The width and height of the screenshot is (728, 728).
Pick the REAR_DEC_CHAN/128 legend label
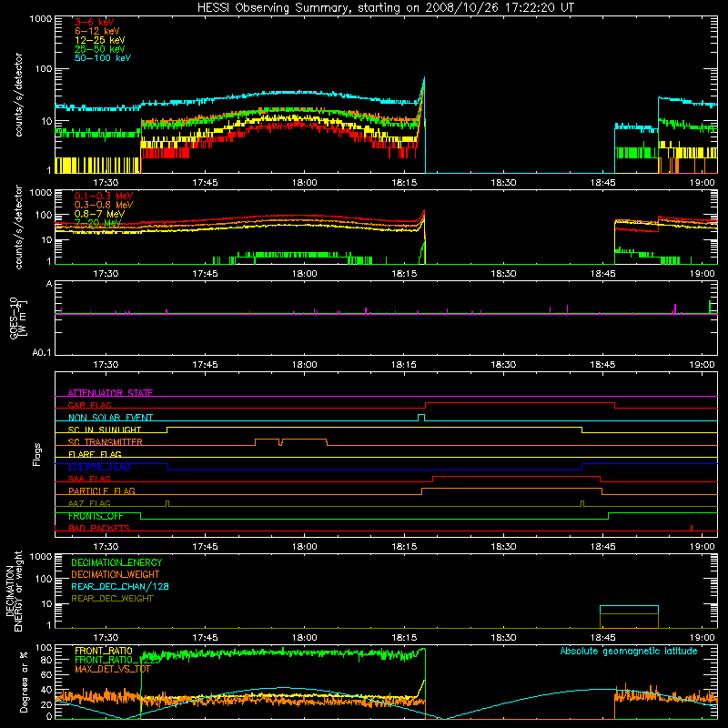tap(120, 586)
